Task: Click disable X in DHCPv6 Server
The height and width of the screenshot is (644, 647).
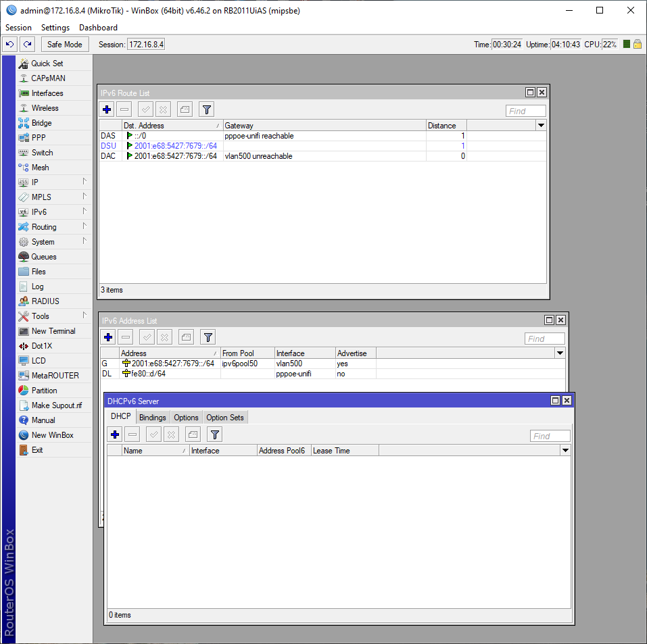Action: tap(171, 435)
